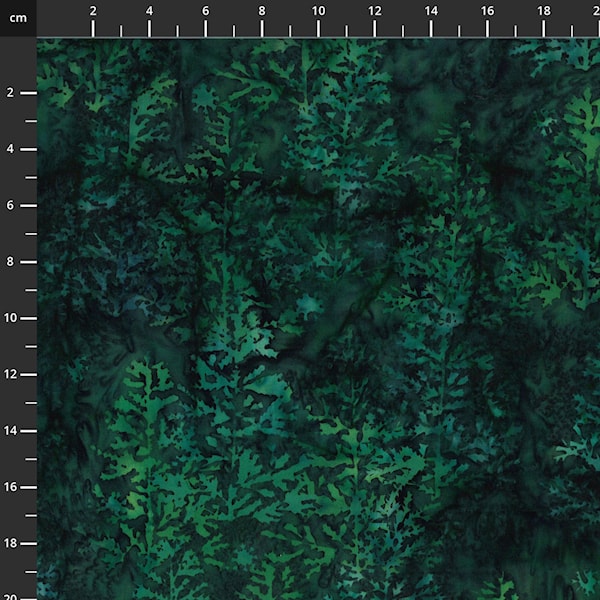Select the 6 mark on the horizontal ruler
Viewport: 600px width, 600px height.
click(x=205, y=11)
